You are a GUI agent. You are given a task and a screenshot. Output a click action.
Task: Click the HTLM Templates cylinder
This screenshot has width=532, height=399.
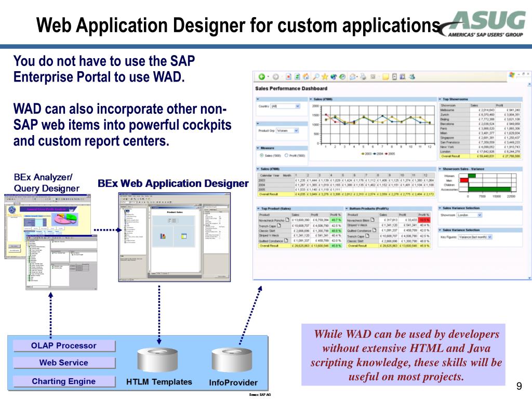tap(157, 360)
